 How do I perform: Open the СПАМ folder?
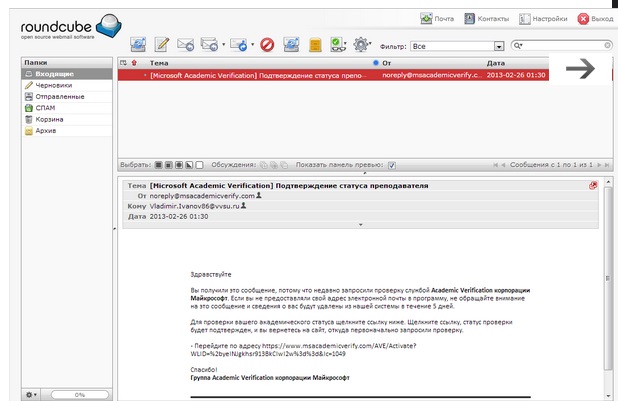click(x=67, y=108)
